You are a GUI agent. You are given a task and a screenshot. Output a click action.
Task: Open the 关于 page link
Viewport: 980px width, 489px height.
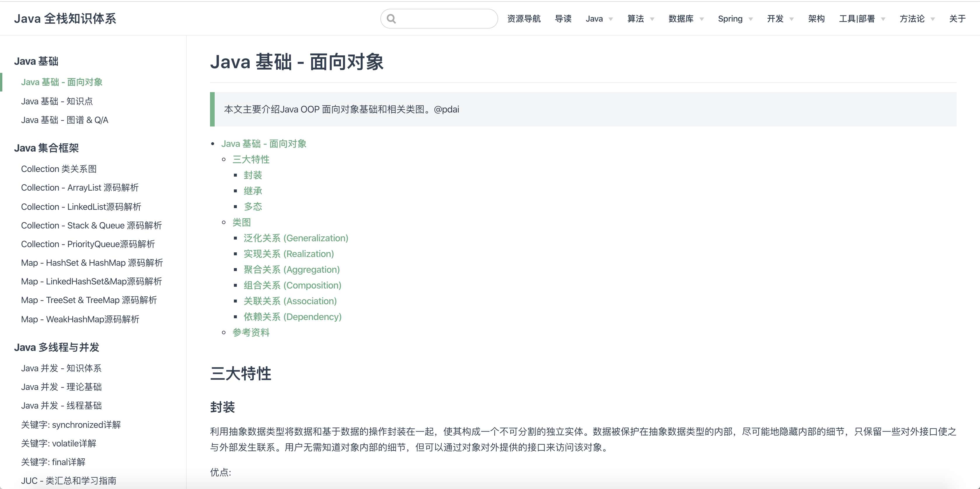click(x=957, y=19)
